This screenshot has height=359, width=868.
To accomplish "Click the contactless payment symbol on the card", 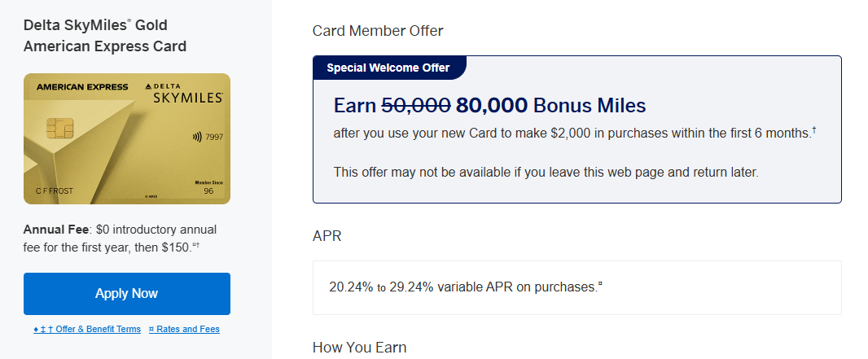I will tap(195, 138).
